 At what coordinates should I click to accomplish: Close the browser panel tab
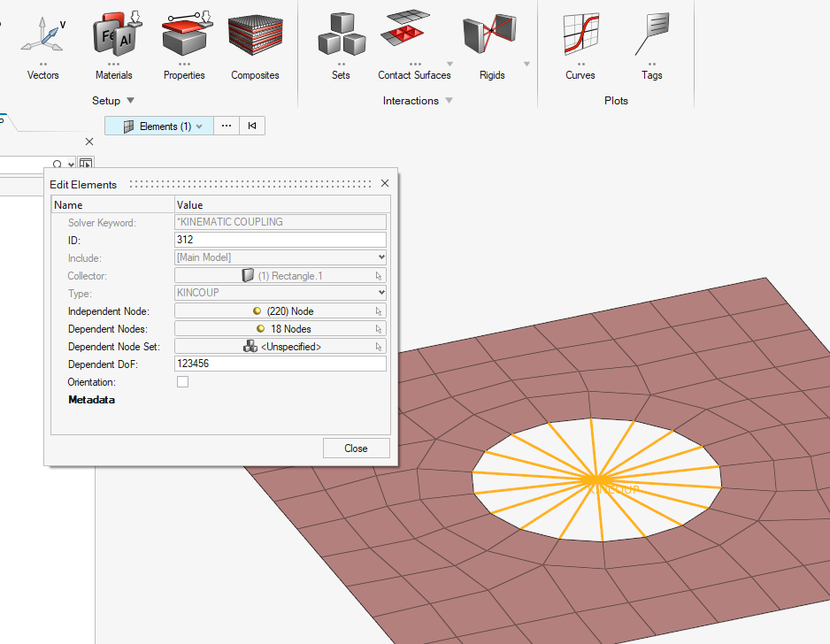(89, 142)
